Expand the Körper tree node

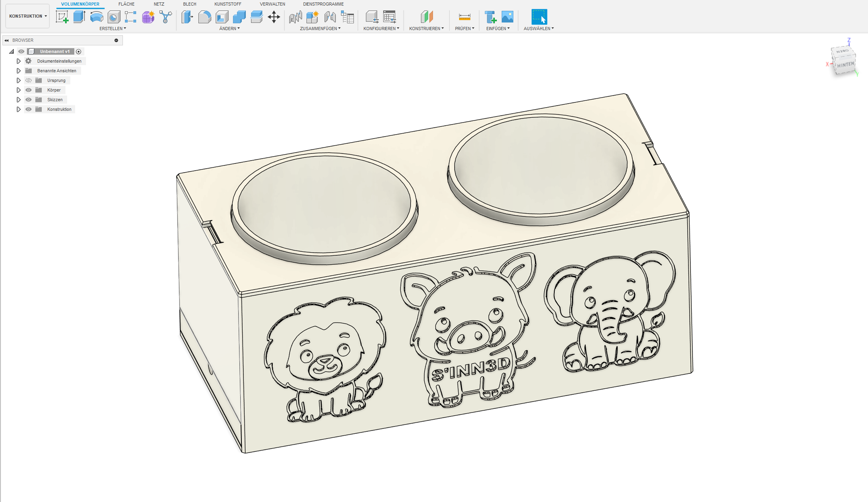pos(18,90)
